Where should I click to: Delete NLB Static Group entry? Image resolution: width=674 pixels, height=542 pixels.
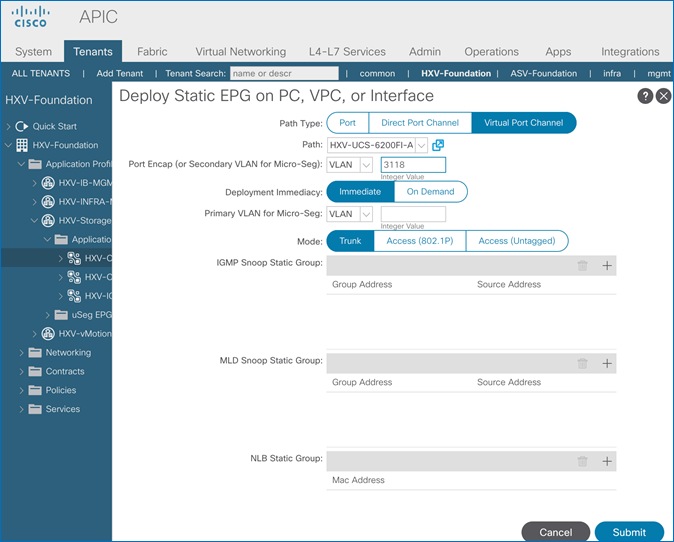(582, 462)
